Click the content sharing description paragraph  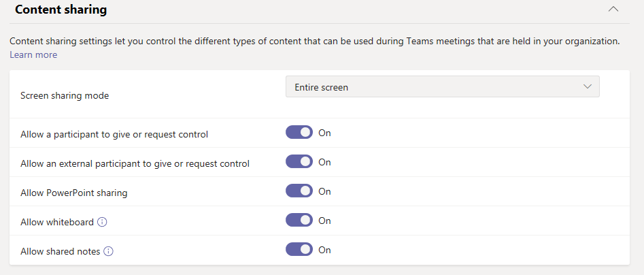[x=314, y=42]
